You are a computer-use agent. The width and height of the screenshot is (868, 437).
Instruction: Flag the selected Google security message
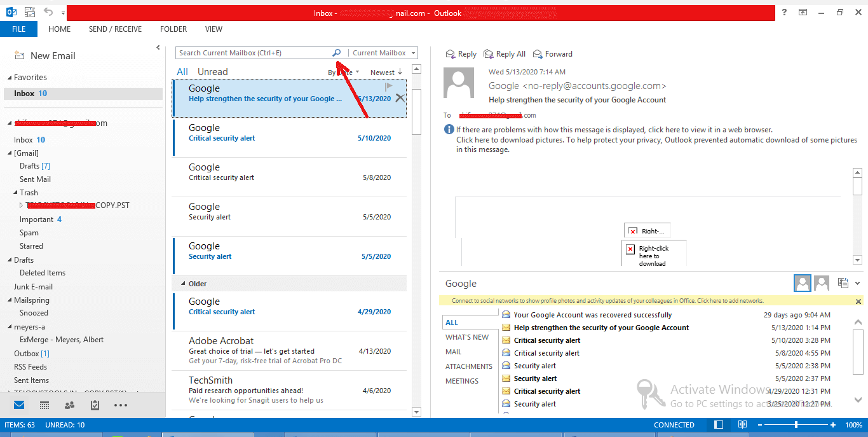pos(389,87)
